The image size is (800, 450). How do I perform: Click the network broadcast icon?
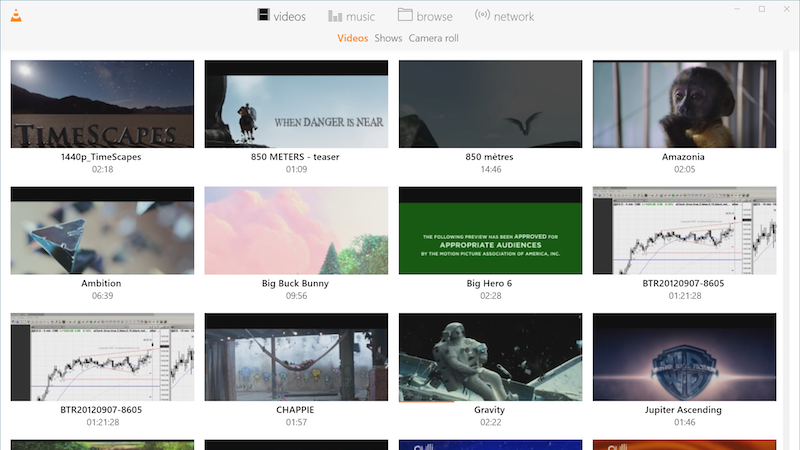(482, 14)
